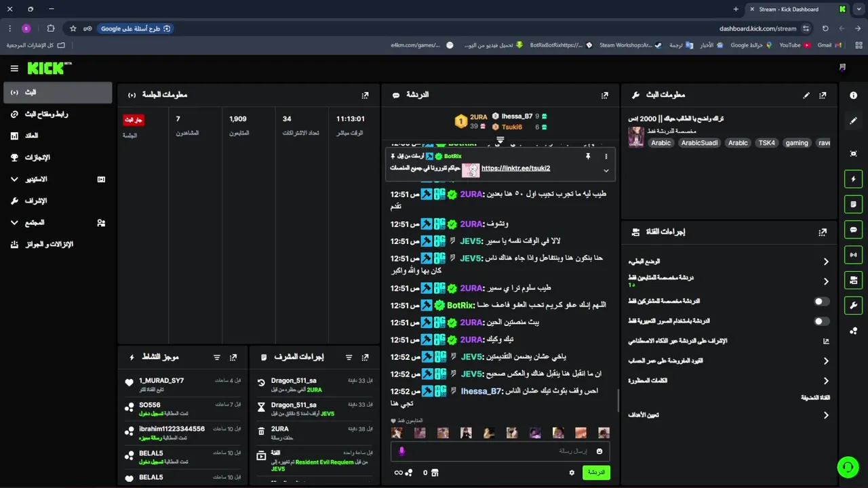Image resolution: width=868 pixels, height=488 pixels.
Task: Toggle the channel actions panel icon in the right toolbar
Action: pyautogui.click(x=853, y=280)
